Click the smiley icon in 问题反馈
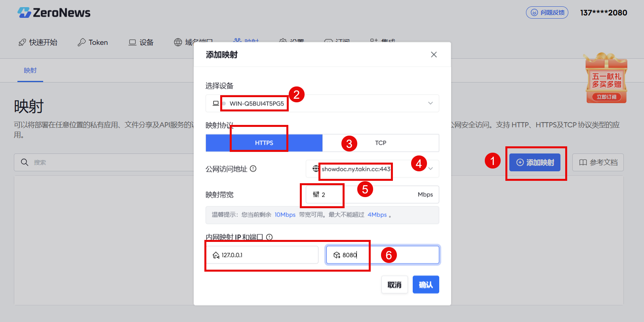644x322 pixels. coord(534,13)
